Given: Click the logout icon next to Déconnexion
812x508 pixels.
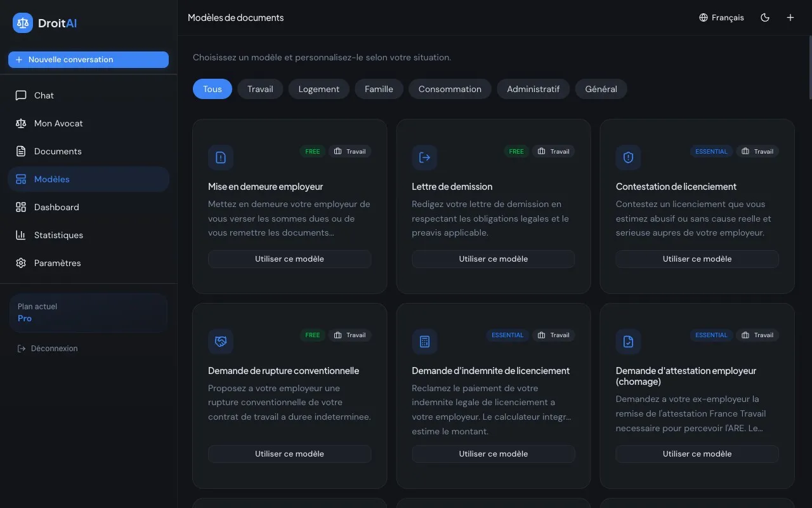Looking at the screenshot, I should pos(20,348).
